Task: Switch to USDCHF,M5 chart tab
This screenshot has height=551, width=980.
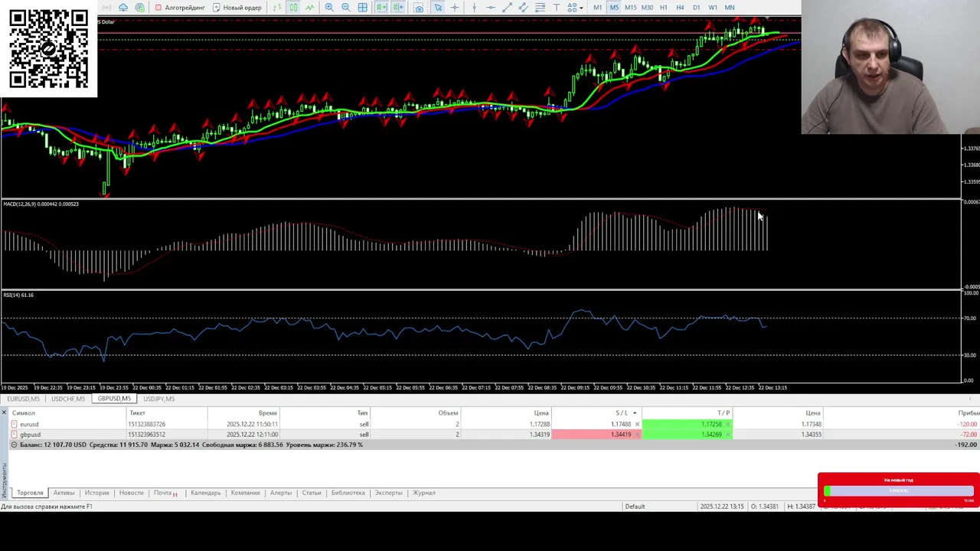Action: pyautogui.click(x=68, y=399)
